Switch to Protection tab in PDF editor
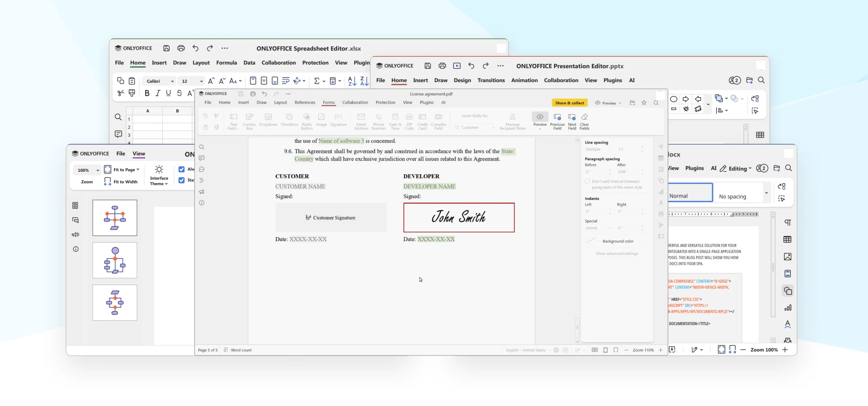Image resolution: width=868 pixels, height=406 pixels. pos(385,102)
